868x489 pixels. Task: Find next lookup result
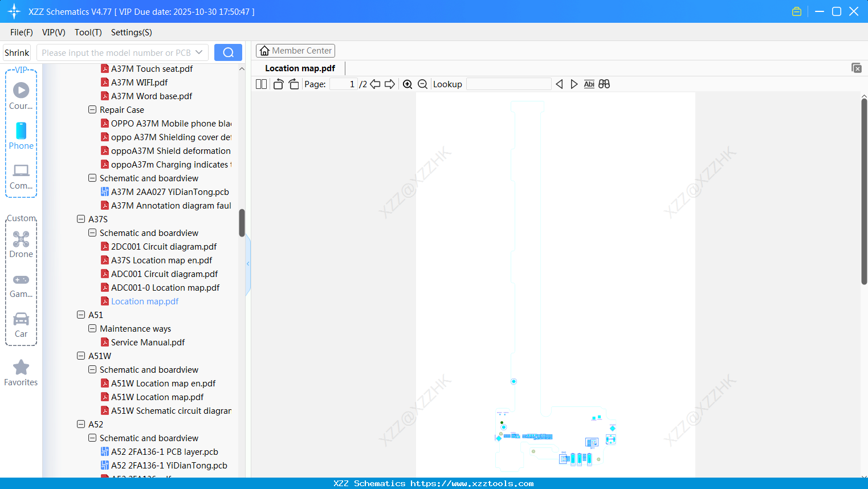[x=574, y=84]
